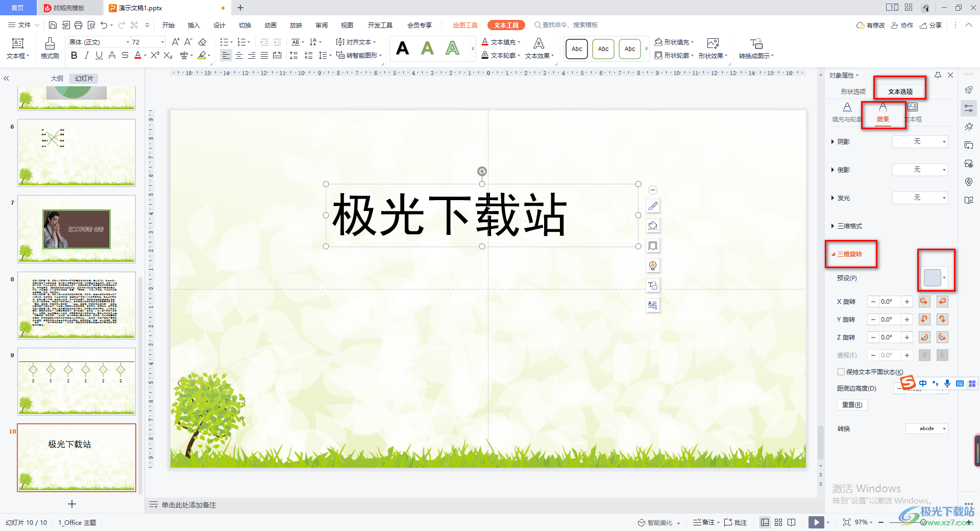
Task: Switch to Fill and Outline sub-tab
Action: [847, 112]
